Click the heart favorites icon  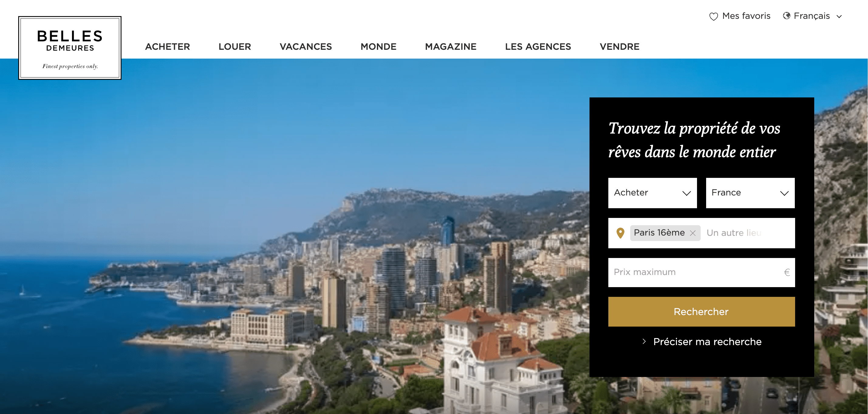(x=713, y=16)
